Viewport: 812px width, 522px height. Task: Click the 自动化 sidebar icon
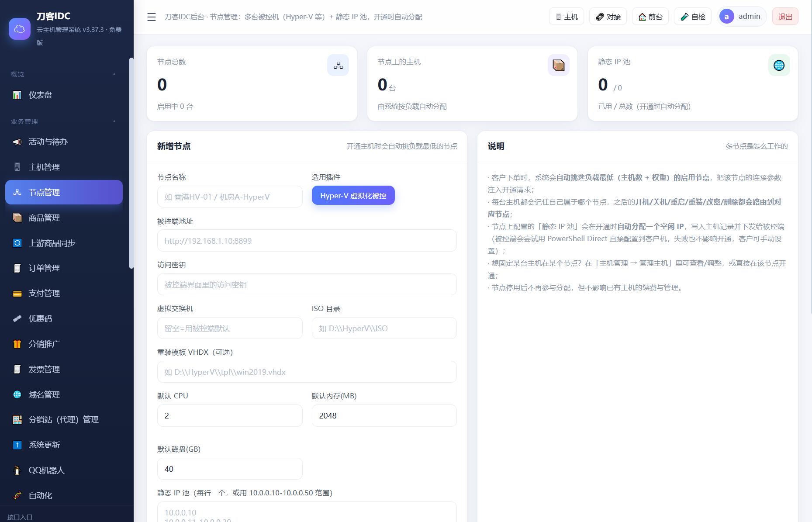17,495
